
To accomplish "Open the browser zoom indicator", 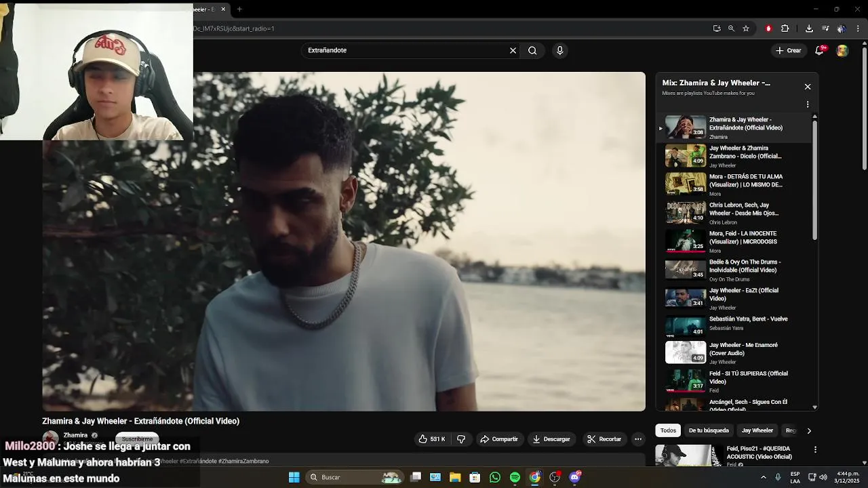I will 731,28.
